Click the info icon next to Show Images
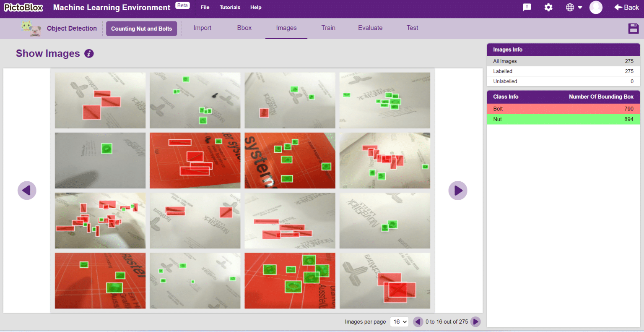 coord(88,54)
